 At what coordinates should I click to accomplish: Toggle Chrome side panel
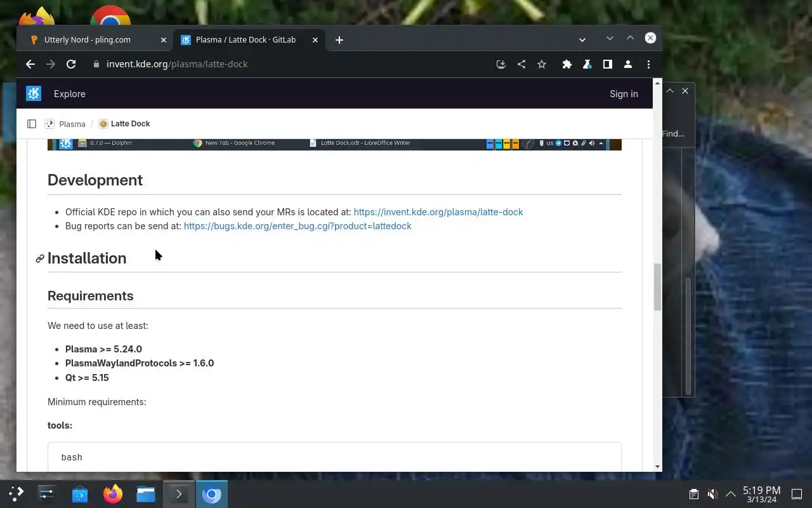[608, 64]
